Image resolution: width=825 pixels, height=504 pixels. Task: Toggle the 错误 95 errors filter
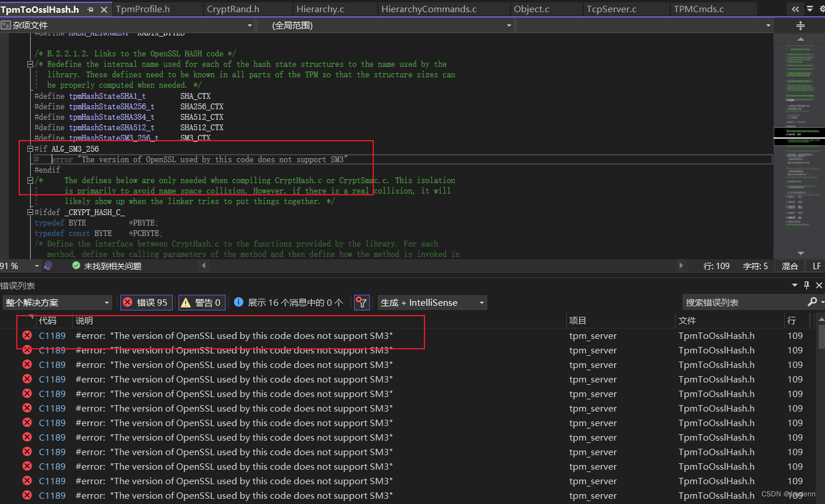[146, 302]
